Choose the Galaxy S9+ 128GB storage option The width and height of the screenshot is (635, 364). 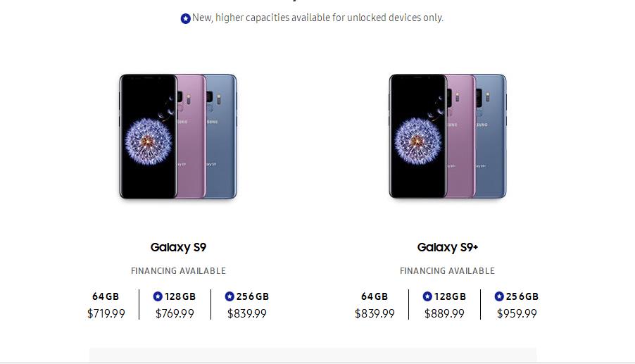444,305
